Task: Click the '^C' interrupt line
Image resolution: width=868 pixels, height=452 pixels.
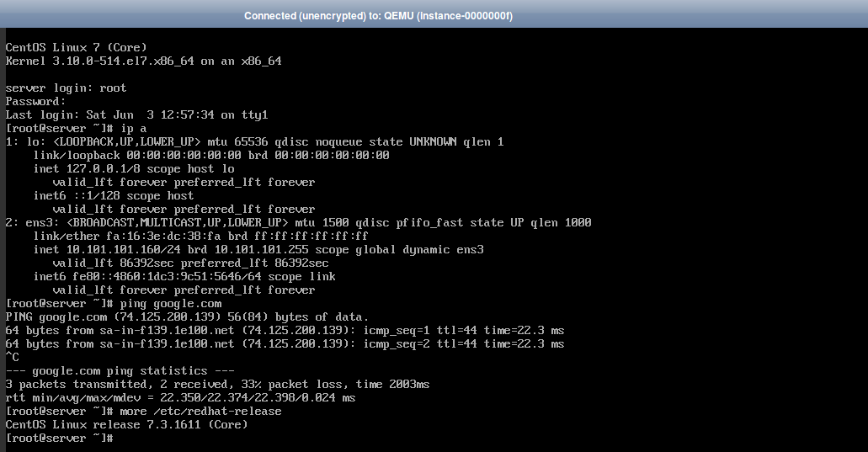Action: coord(12,358)
